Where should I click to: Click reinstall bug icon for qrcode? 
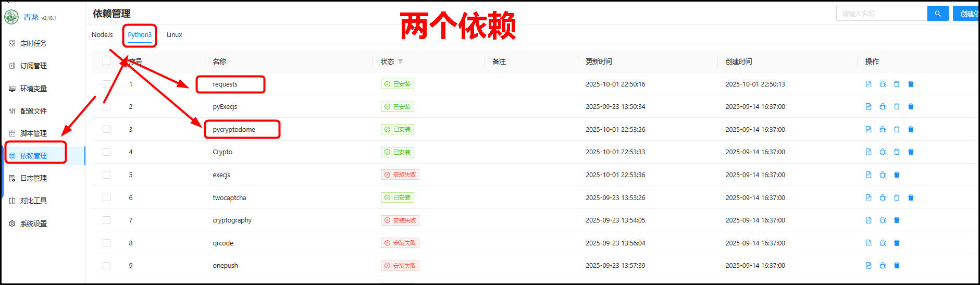point(882,243)
